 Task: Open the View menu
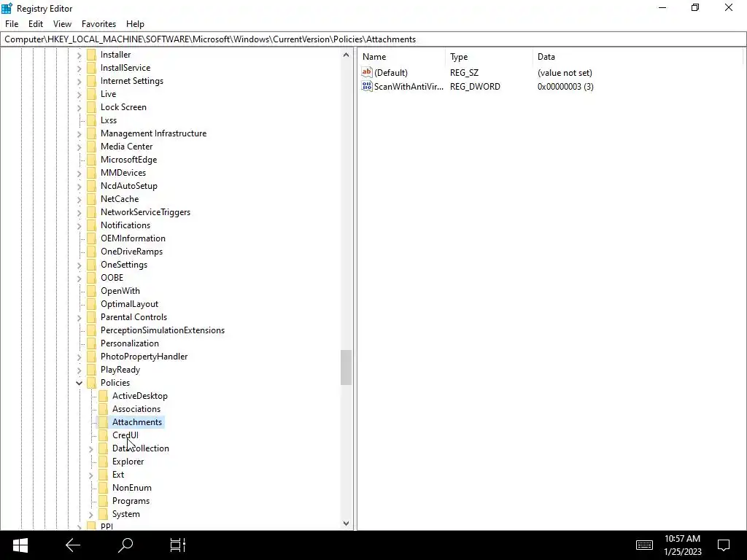63,24
